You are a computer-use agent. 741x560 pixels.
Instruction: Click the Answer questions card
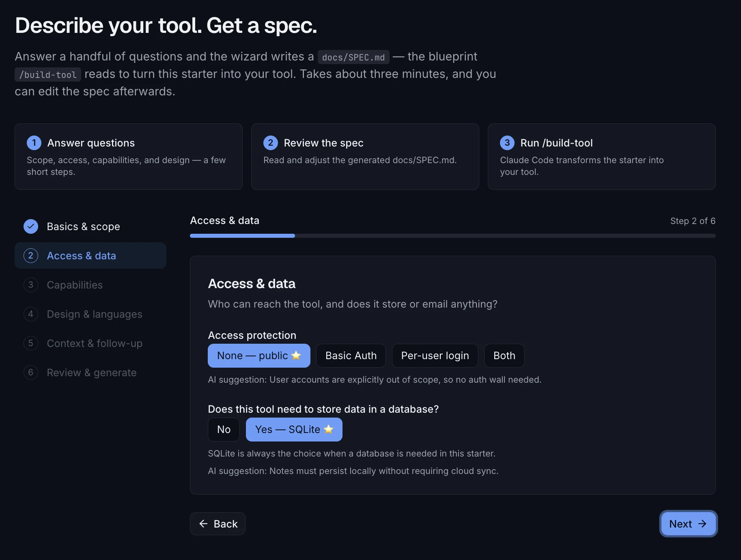pos(129,157)
